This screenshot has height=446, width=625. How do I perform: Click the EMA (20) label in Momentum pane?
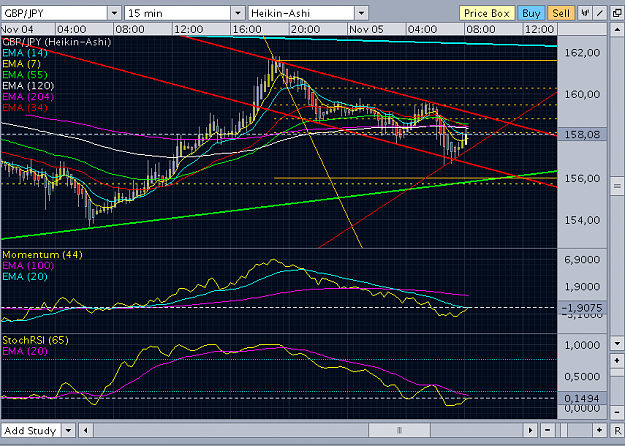25,277
